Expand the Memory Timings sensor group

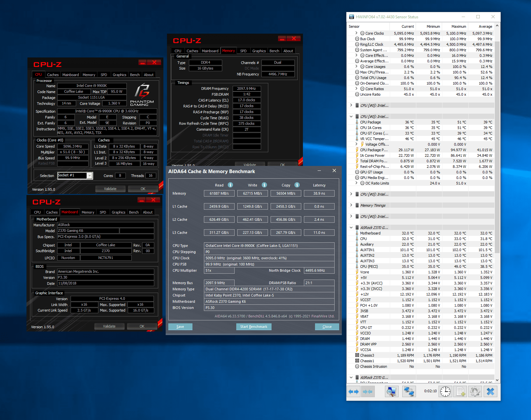pyautogui.click(x=351, y=205)
